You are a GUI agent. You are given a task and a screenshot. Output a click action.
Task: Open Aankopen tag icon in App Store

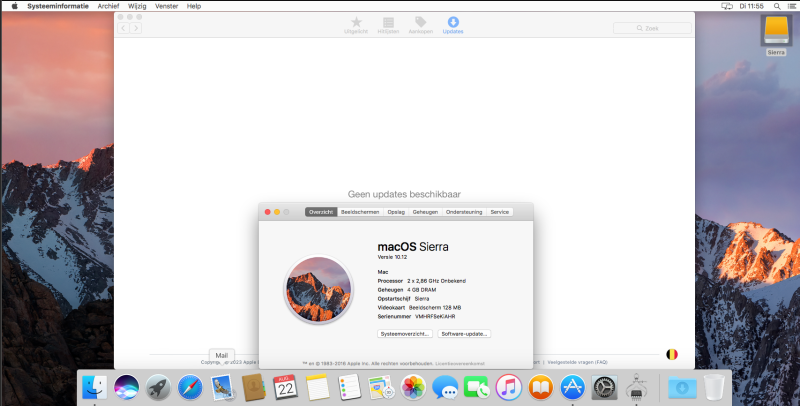pyautogui.click(x=420, y=26)
